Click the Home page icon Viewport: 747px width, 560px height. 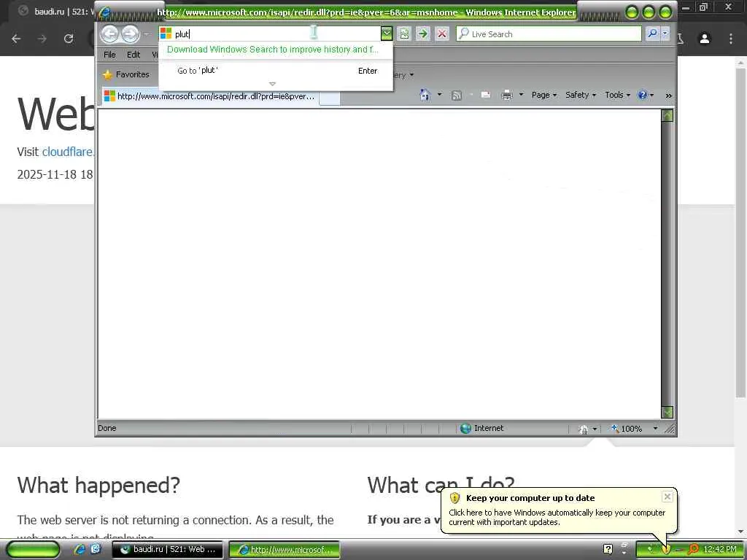425,95
